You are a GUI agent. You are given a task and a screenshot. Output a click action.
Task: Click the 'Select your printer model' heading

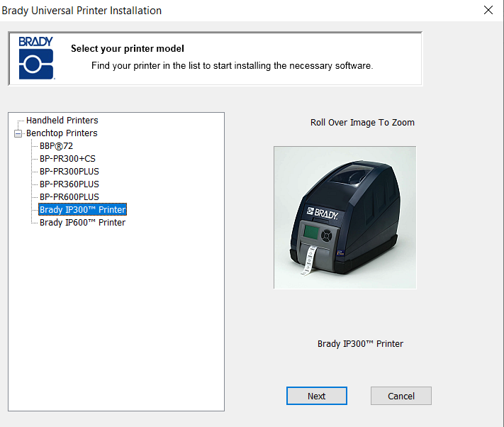tap(128, 48)
